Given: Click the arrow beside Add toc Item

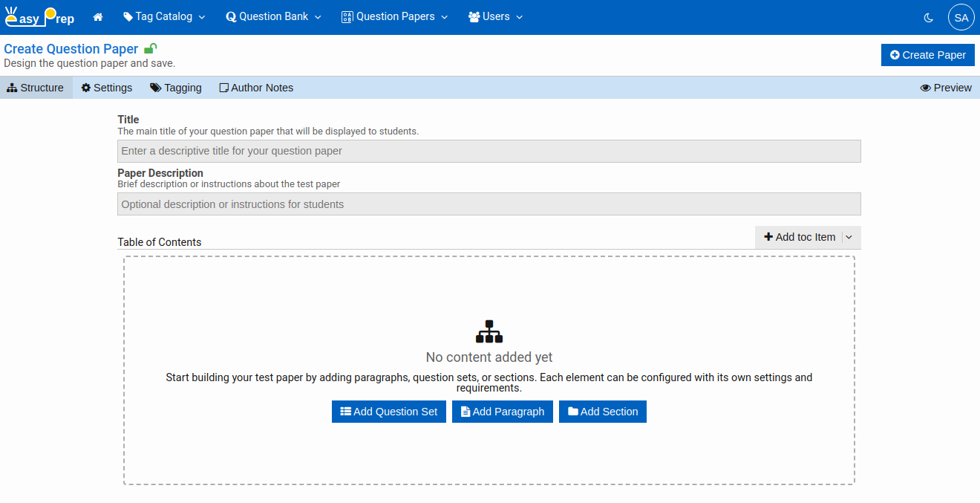Looking at the screenshot, I should (x=849, y=237).
